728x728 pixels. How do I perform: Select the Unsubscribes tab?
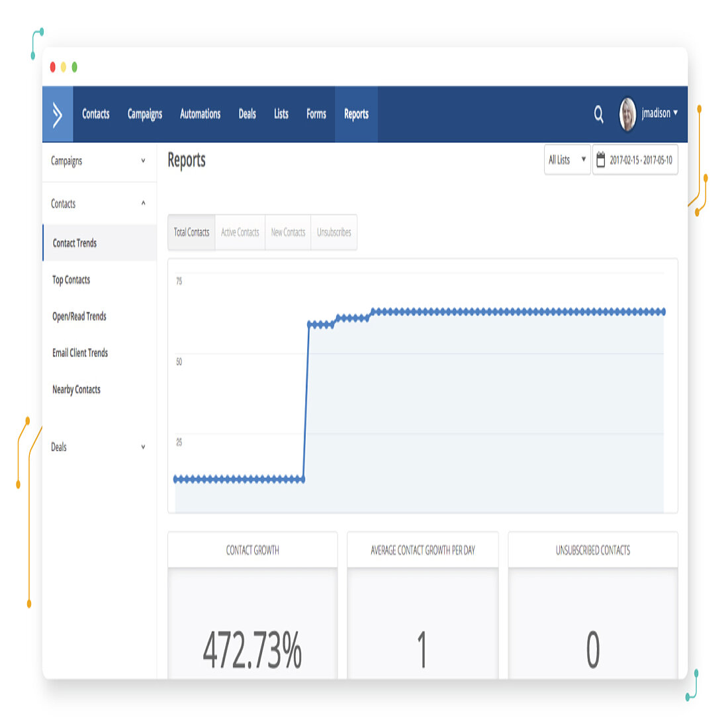point(334,232)
